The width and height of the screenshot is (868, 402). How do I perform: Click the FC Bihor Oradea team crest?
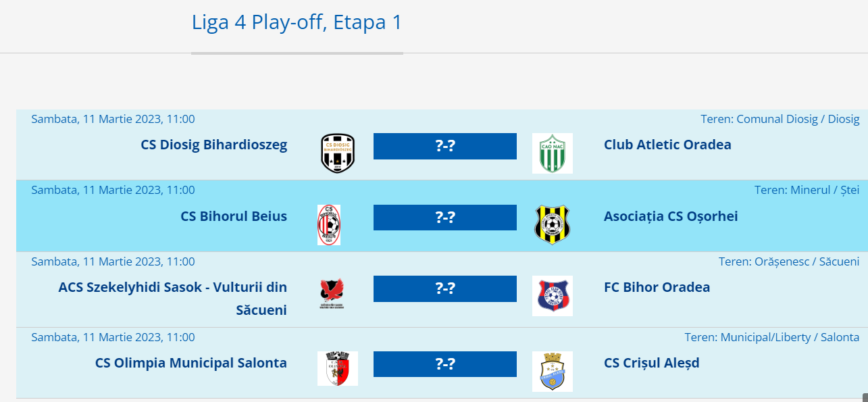(x=552, y=296)
